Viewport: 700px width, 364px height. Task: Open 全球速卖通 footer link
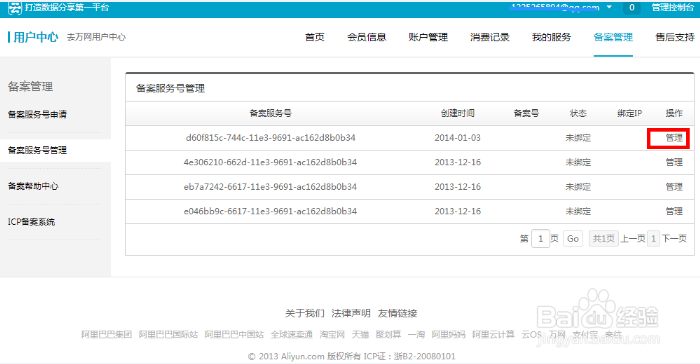[x=292, y=335]
